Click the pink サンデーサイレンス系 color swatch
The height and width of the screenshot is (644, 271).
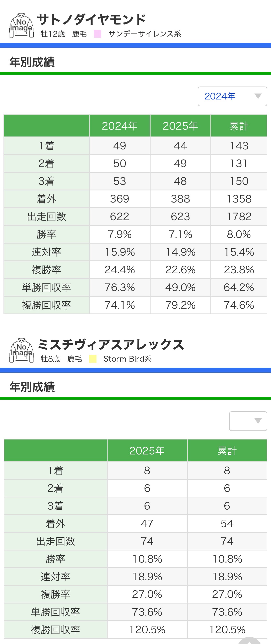click(97, 34)
